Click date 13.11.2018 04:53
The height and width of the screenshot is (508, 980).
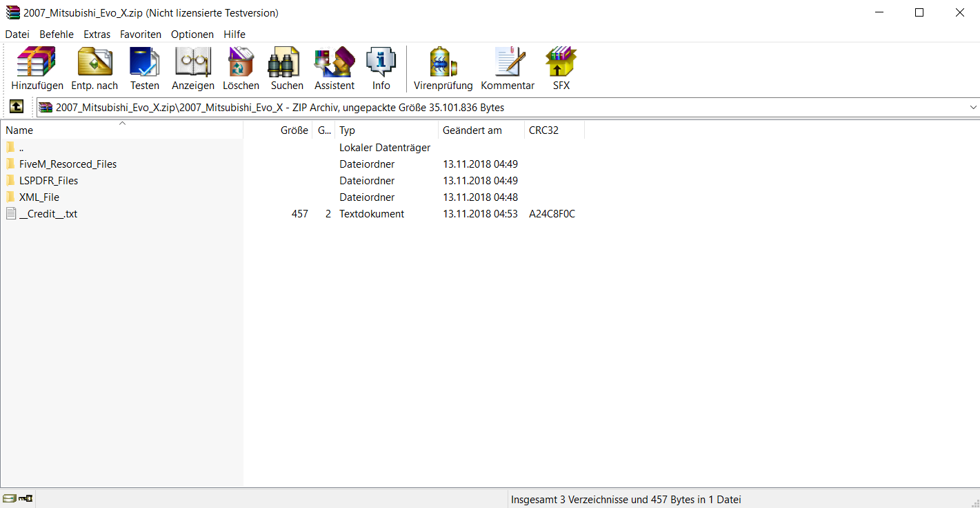(480, 214)
